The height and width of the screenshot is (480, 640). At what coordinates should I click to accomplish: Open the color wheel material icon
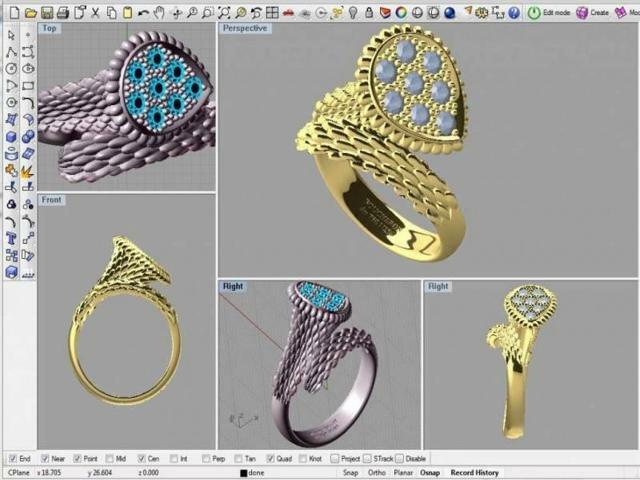pyautogui.click(x=401, y=13)
